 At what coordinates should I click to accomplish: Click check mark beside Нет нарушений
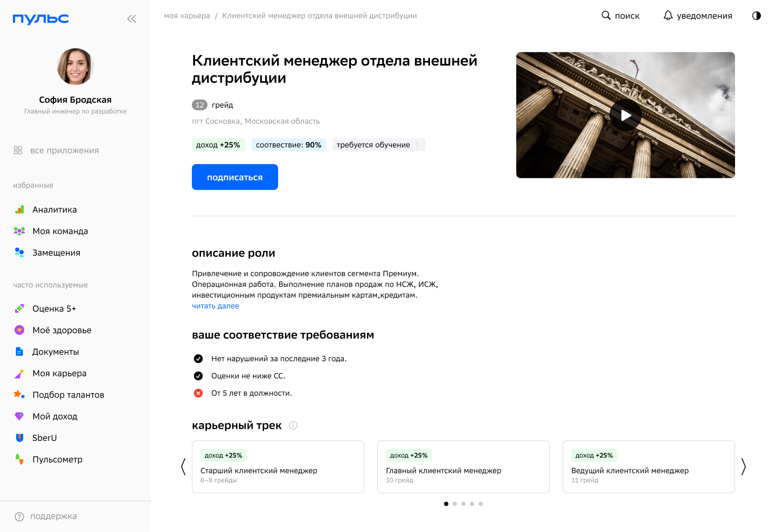pyautogui.click(x=198, y=359)
